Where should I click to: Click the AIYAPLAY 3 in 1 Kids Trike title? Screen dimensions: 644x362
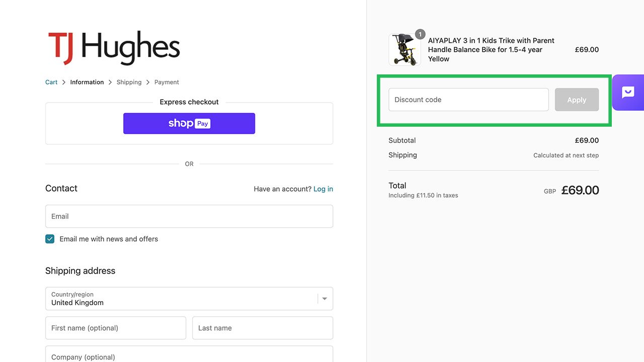491,50
